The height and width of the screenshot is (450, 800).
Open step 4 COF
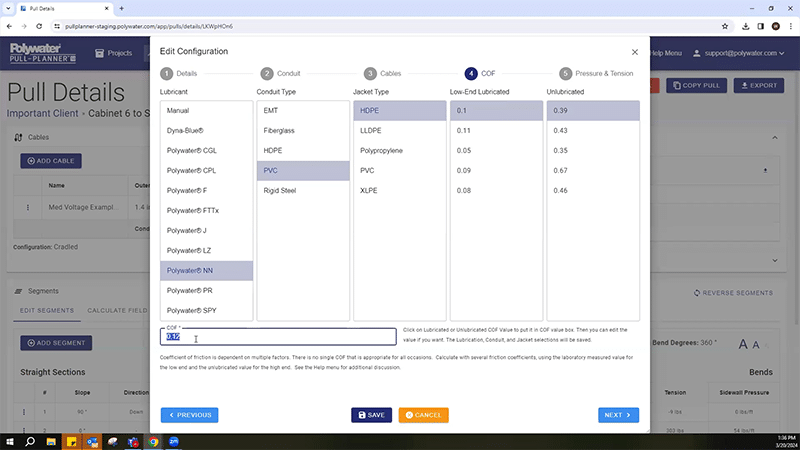pyautogui.click(x=480, y=73)
